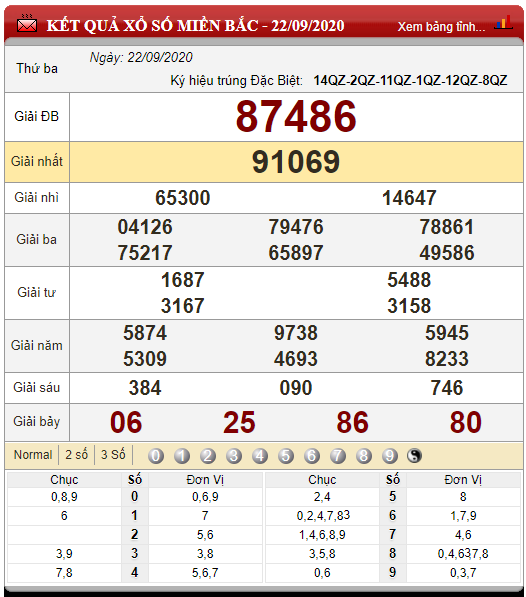
Task: Click Đơn Vị cell 0,4,6,7,8 for Số 8
Action: [x=463, y=554]
